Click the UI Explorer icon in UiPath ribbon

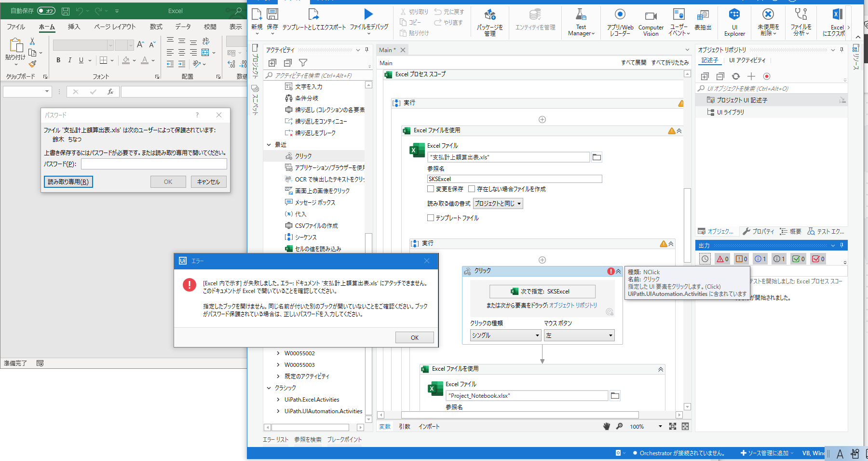click(734, 14)
